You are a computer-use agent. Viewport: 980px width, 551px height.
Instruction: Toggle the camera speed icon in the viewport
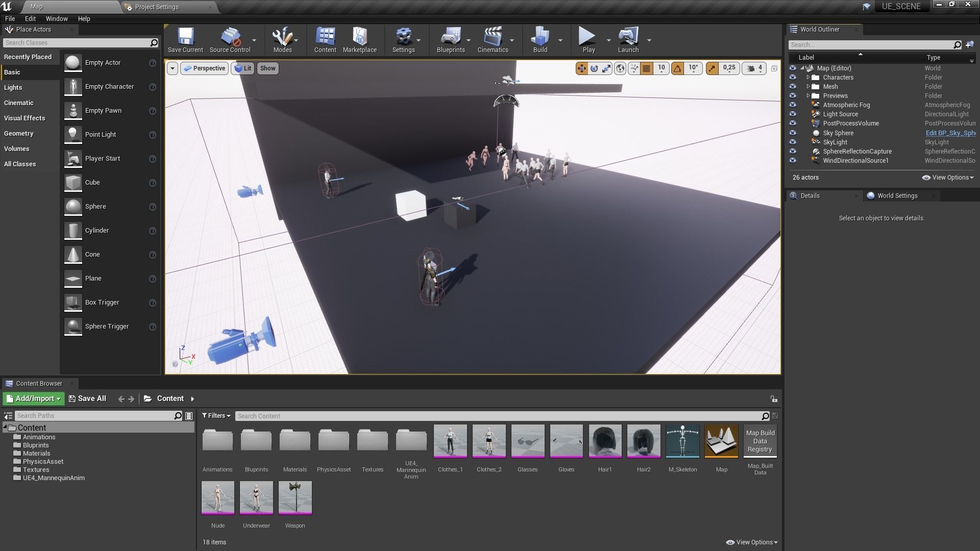(x=751, y=68)
